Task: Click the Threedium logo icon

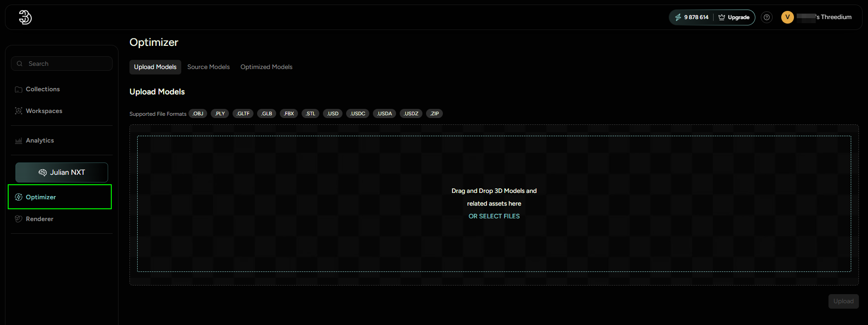Action: [x=25, y=17]
